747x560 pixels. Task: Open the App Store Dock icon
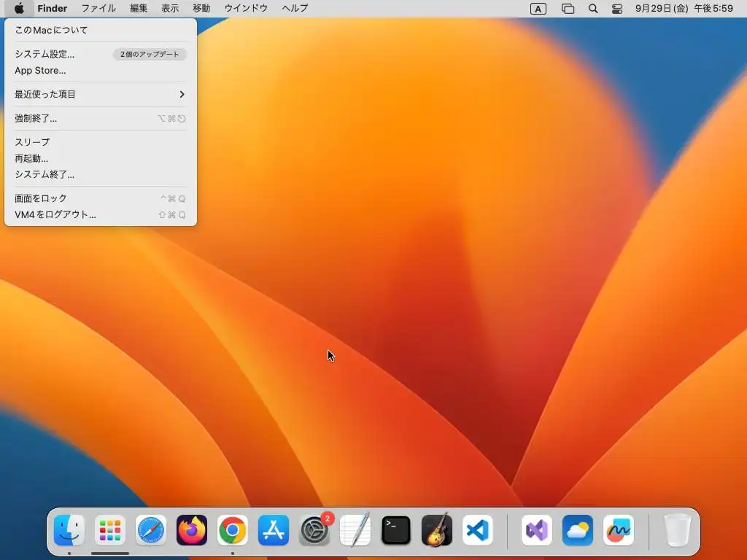pos(274,530)
